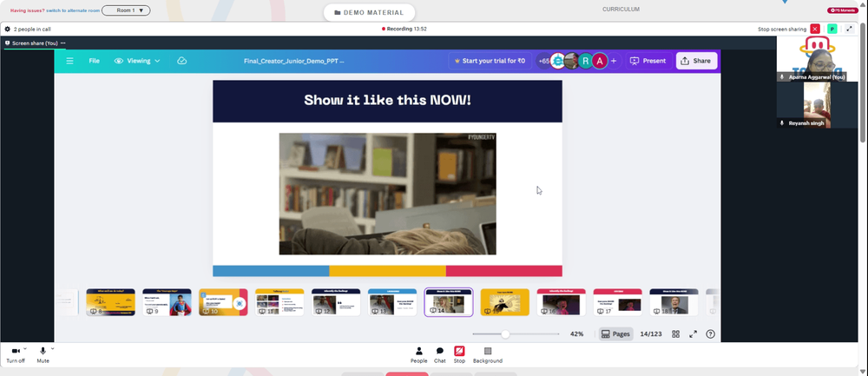
Task: Click the Present button
Action: pyautogui.click(x=648, y=61)
